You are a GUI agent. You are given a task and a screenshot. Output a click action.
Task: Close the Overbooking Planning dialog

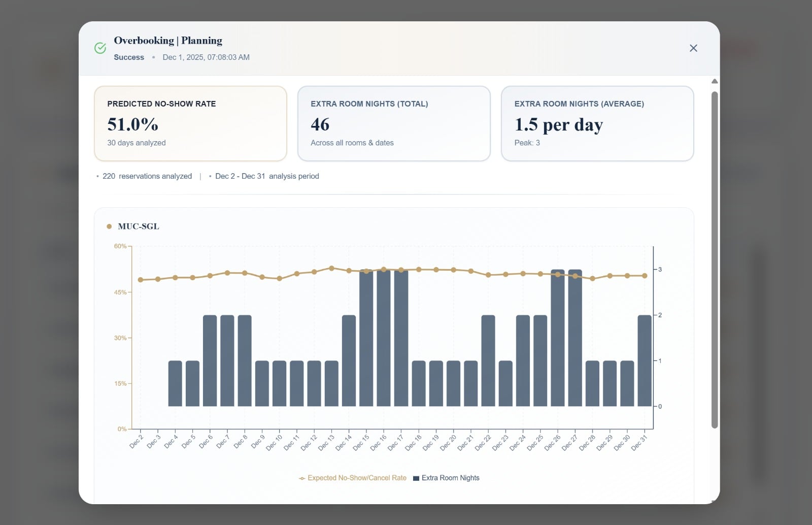693,48
